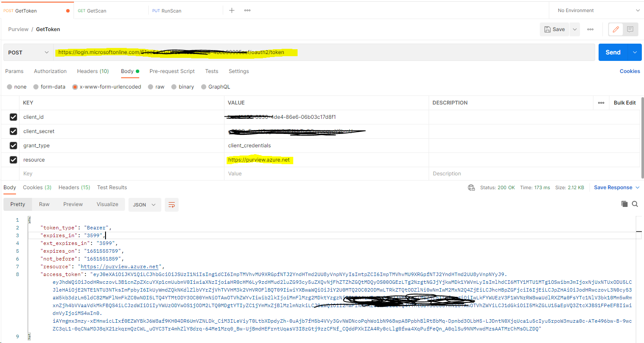This screenshot has width=644, height=343.
Task: Select Visualize response view
Action: click(107, 204)
